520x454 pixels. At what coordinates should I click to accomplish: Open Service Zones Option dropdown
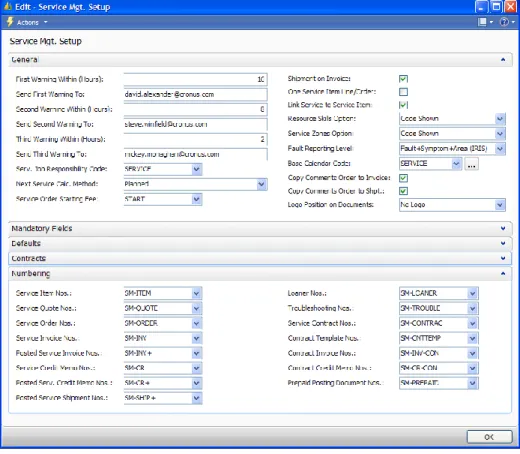500,134
